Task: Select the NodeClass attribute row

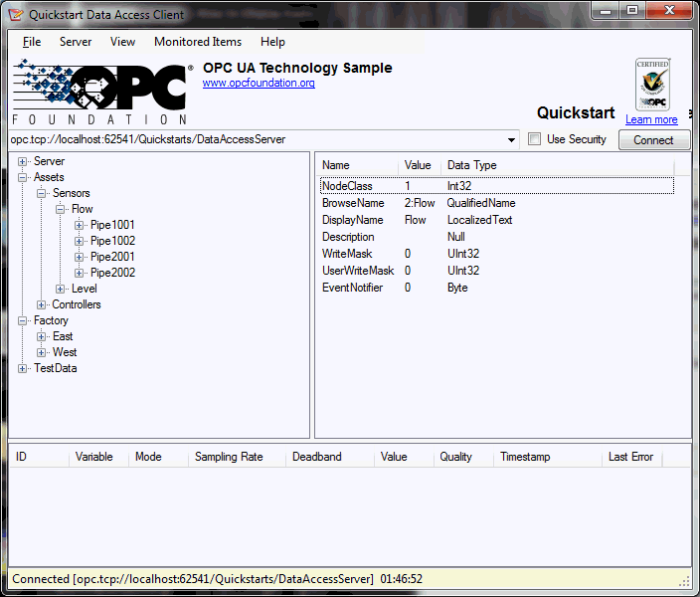Action: click(x=497, y=186)
